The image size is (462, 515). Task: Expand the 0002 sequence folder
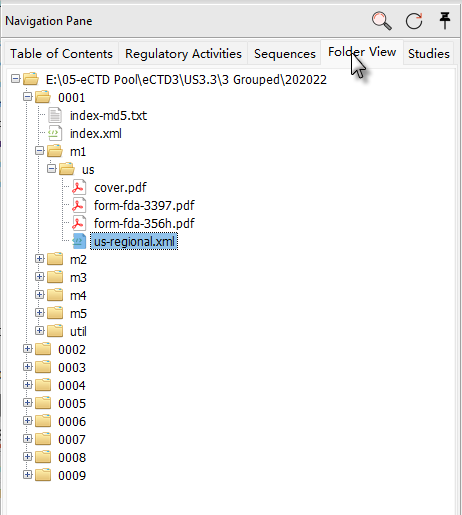tap(28, 349)
